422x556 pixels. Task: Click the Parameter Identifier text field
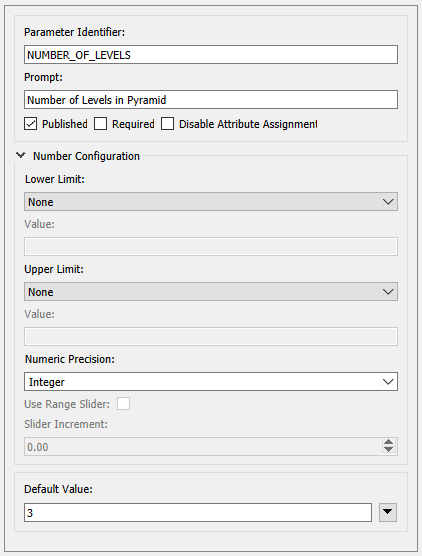[211, 55]
